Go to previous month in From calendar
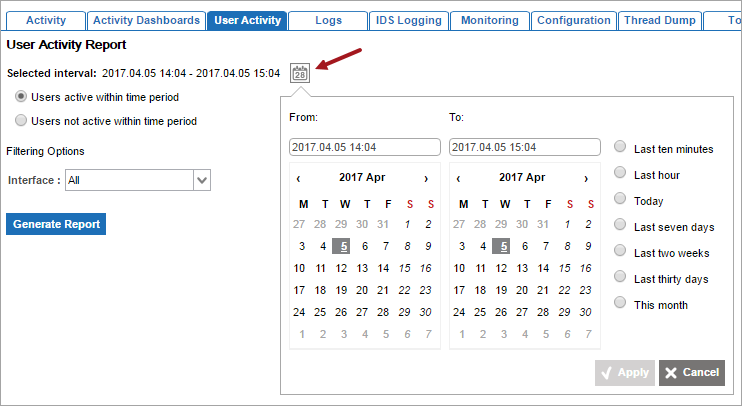This screenshot has height=406, width=742. [x=298, y=178]
